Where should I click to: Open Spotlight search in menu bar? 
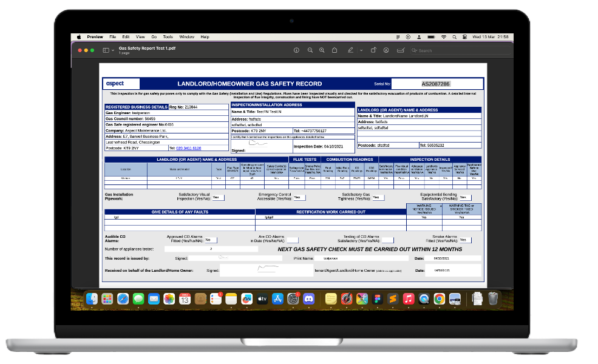[454, 37]
